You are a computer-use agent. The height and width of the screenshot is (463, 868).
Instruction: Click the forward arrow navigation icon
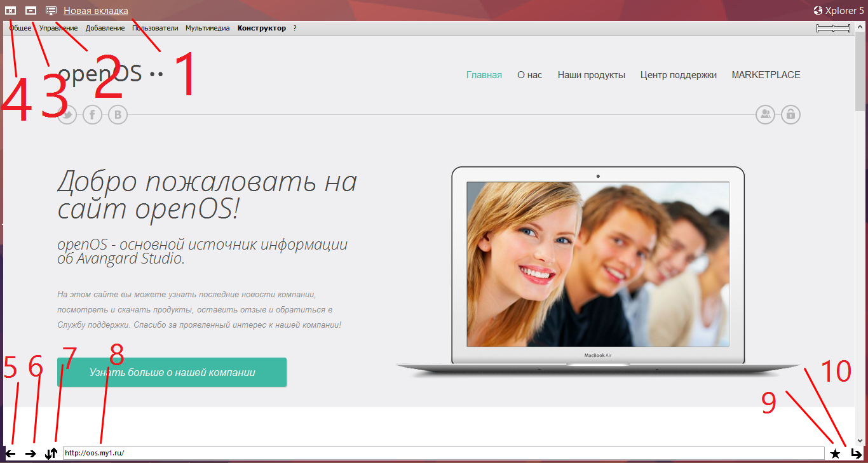(31, 453)
